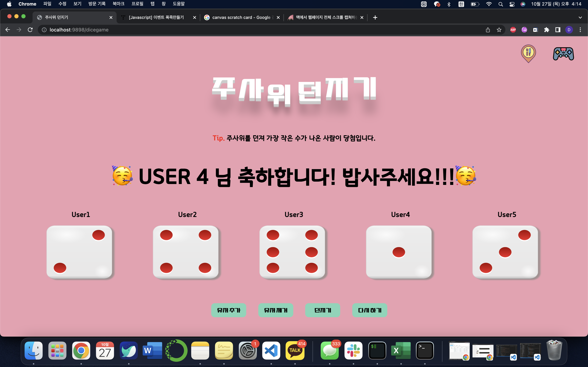Restart the game with 다시 하기

point(370,310)
